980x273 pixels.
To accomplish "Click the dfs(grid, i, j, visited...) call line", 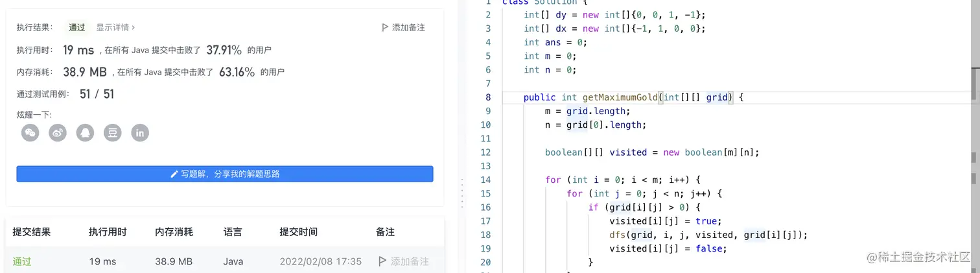I will click(708, 235).
